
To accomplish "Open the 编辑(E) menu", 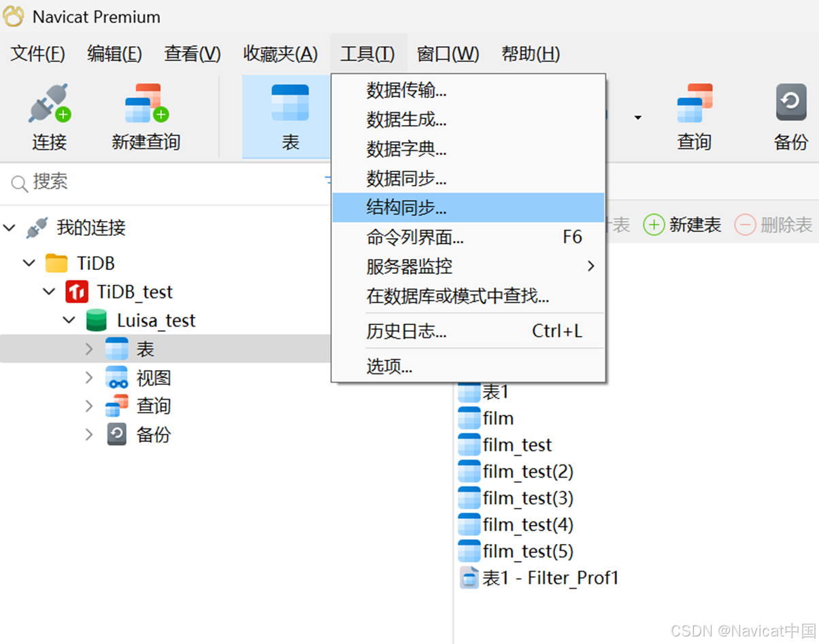I will pyautogui.click(x=114, y=54).
